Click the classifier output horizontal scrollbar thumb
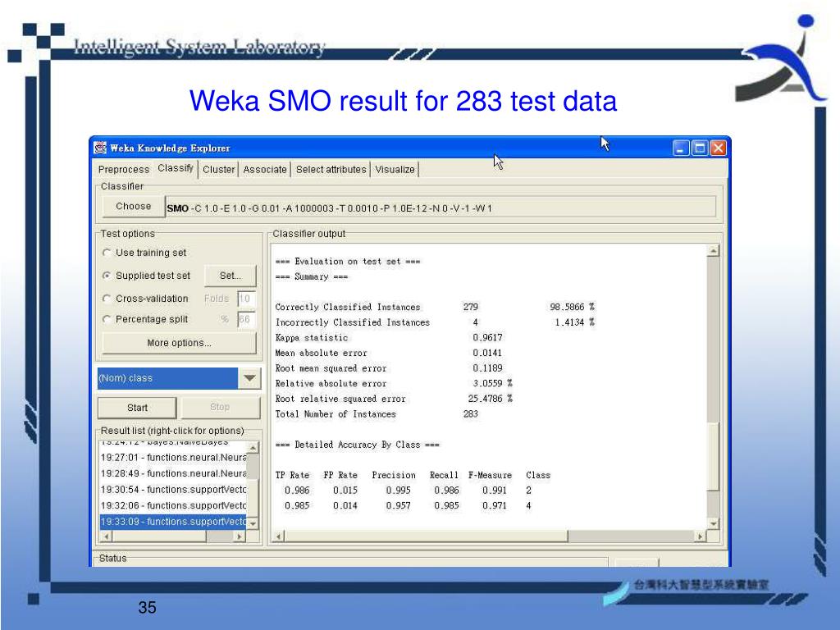 [x=427, y=536]
